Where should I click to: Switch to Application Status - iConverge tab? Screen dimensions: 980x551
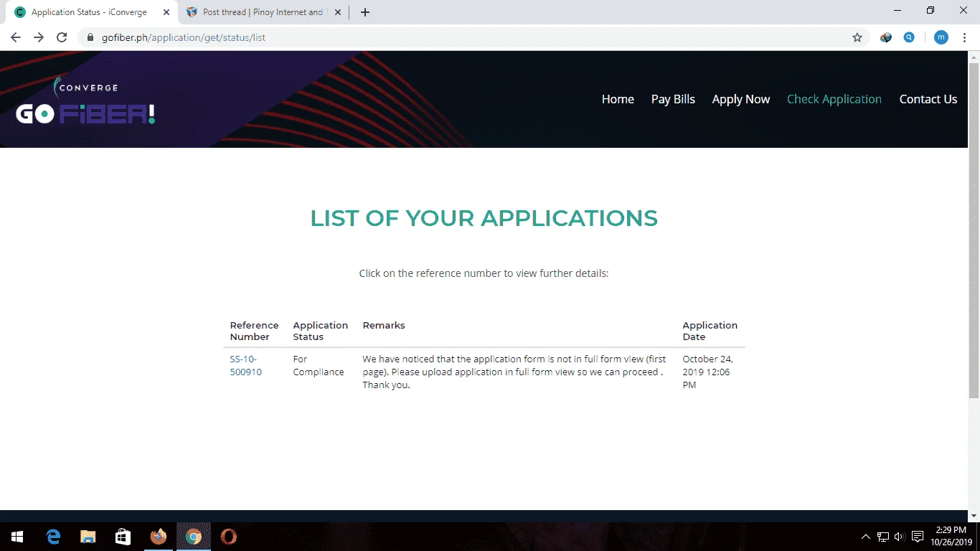click(x=91, y=12)
